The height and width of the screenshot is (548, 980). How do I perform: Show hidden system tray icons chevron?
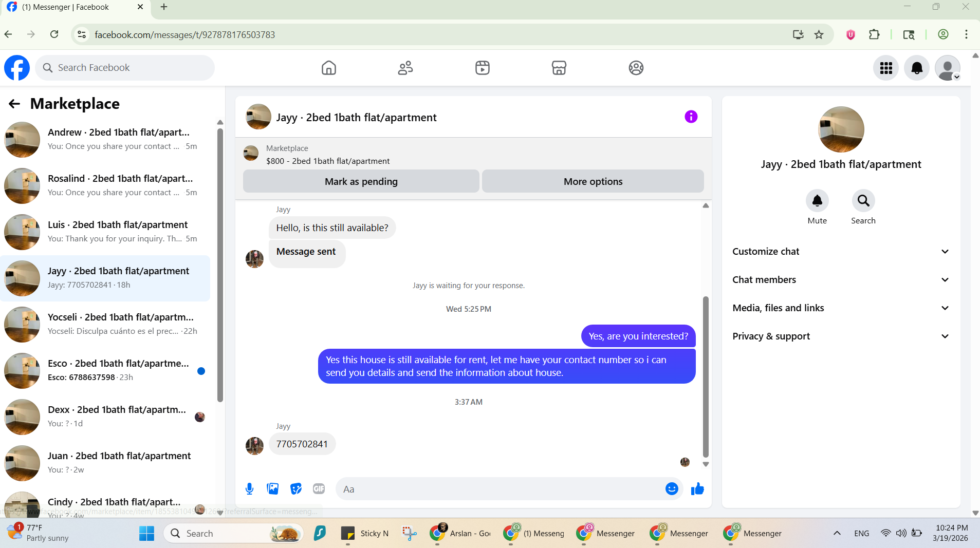(x=837, y=533)
